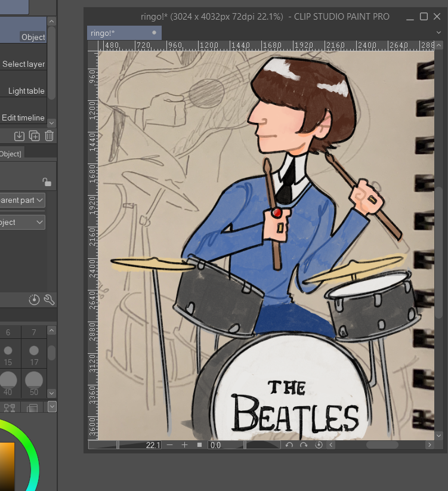Select brush size 17
Image resolution: width=448 pixels, height=491 pixels.
(x=34, y=354)
